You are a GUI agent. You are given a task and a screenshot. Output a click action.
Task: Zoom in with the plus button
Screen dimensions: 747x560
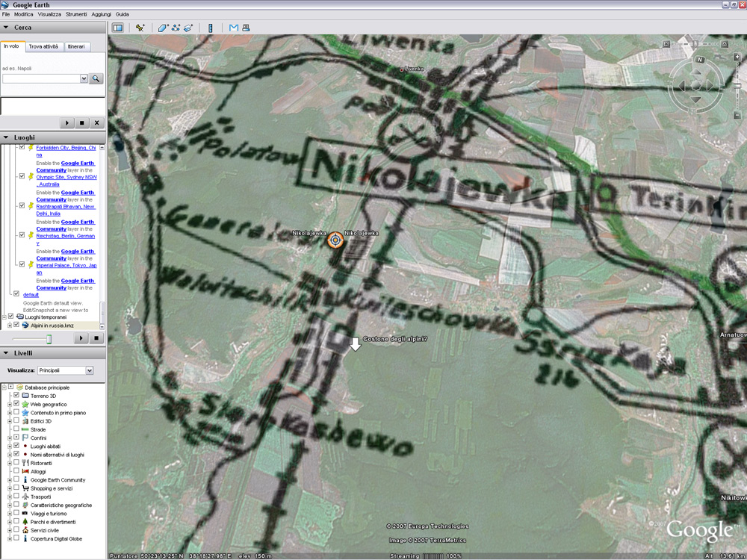[x=737, y=57]
